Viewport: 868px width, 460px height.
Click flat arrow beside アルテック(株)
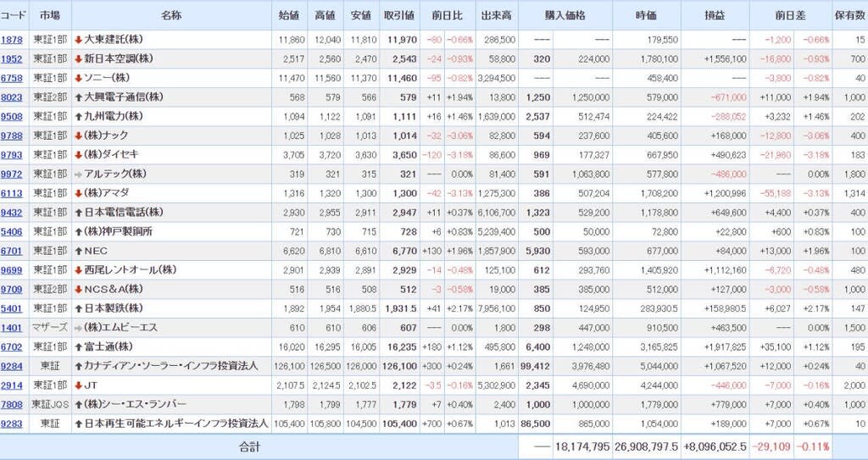pyautogui.click(x=78, y=175)
